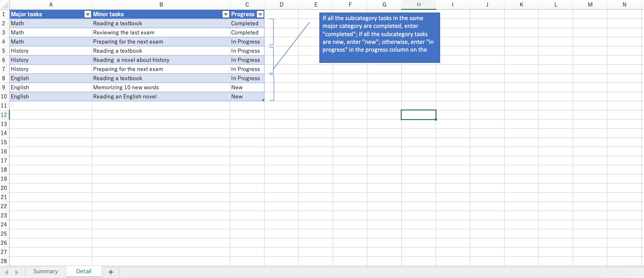Go to next sheet using right arrow
Screen dimensions: 644x278
pyautogui.click(x=17, y=272)
